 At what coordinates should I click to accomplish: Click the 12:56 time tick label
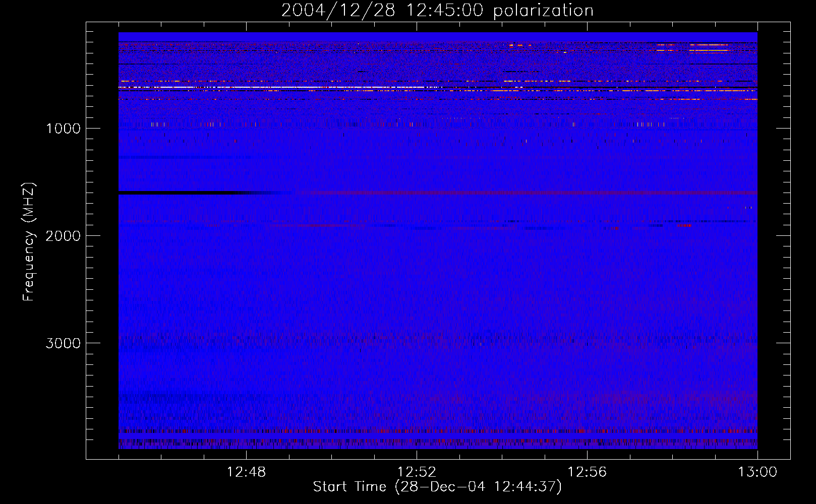pos(587,472)
